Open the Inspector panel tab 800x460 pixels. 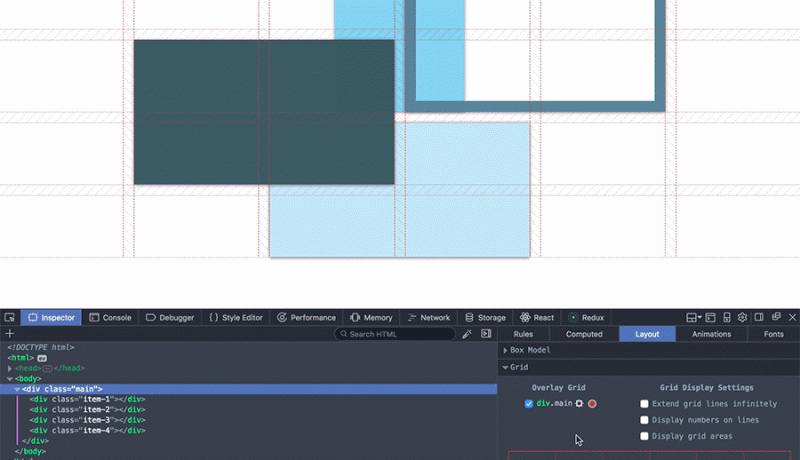click(51, 317)
